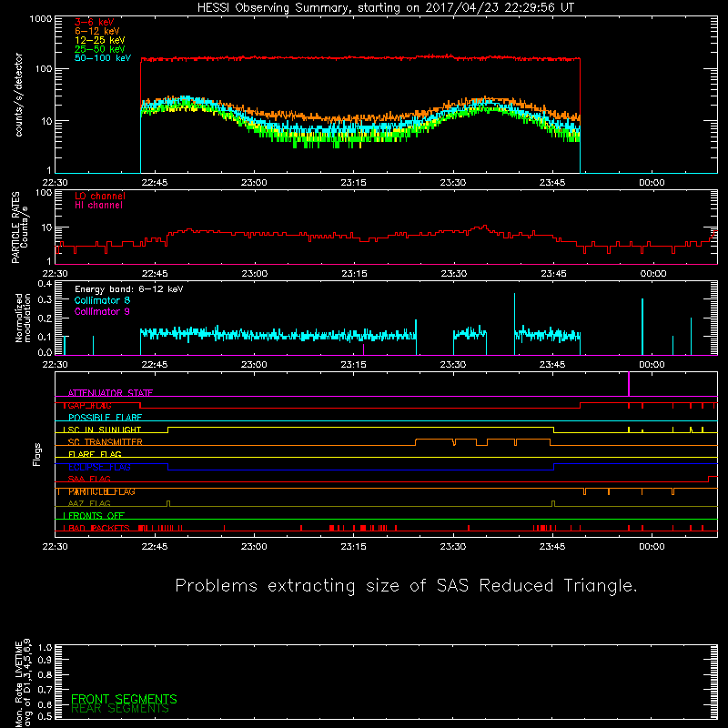
Task: Select the 25-50 keV legend label
Action: point(99,49)
